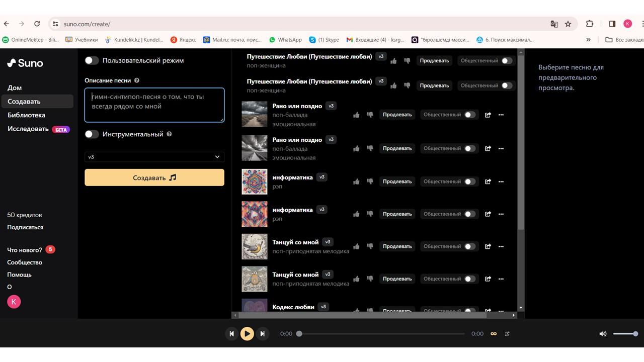This screenshot has width=644, height=362.
Task: Open the Все закладки folder
Action: tap(624, 39)
